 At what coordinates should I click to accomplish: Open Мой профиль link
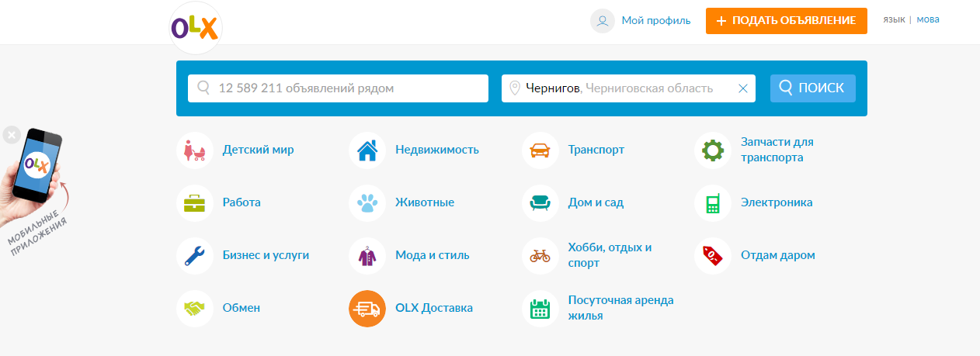(655, 21)
